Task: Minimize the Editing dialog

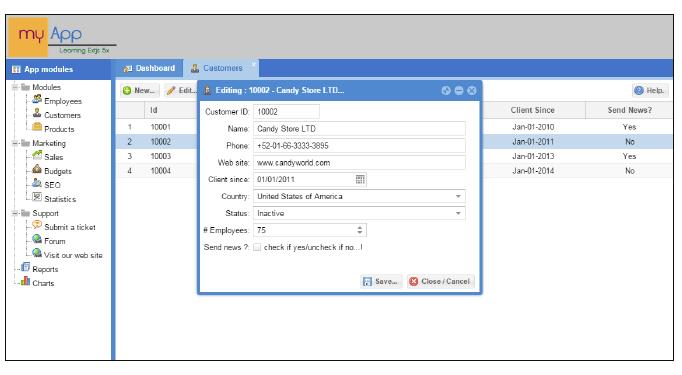Action: coord(459,90)
